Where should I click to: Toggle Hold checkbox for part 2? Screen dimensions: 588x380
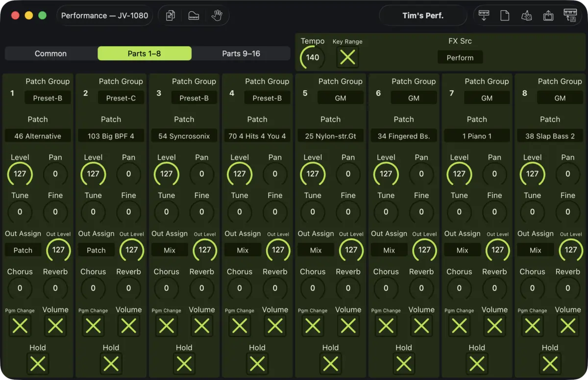point(111,363)
